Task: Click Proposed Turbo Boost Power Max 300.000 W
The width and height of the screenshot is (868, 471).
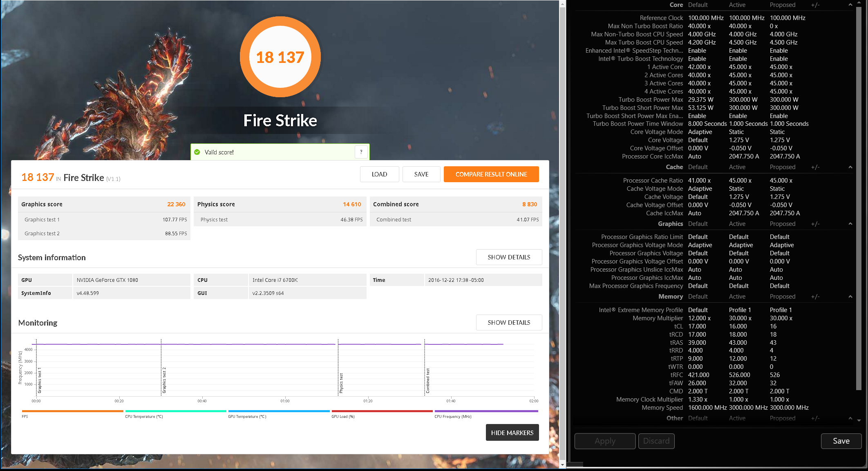Action: pyautogui.click(x=784, y=100)
